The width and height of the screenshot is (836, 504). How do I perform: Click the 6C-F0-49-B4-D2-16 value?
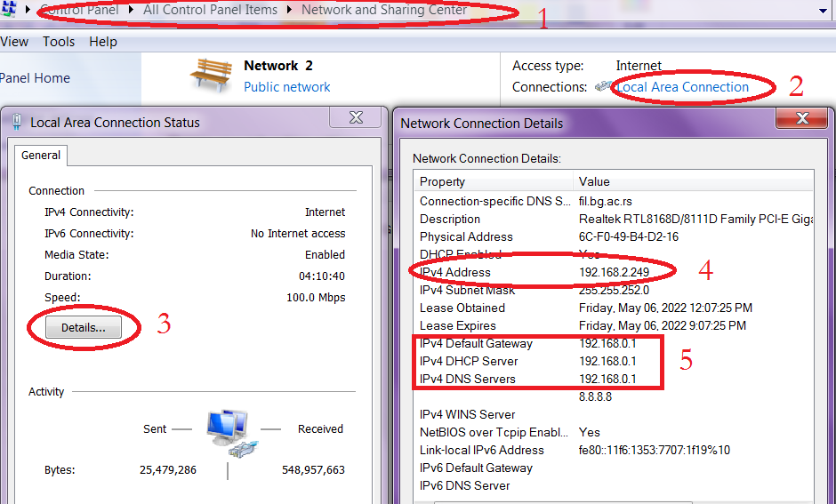click(x=629, y=236)
